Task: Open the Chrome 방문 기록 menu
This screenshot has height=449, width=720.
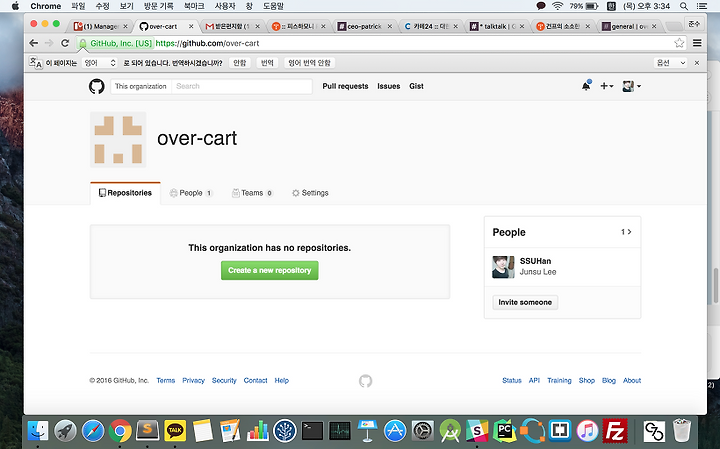Action: (158, 6)
